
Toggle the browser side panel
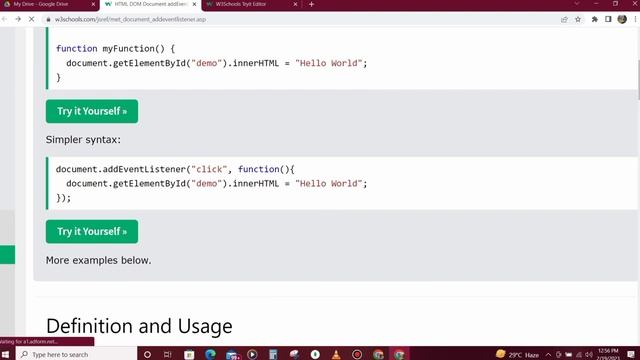608,19
